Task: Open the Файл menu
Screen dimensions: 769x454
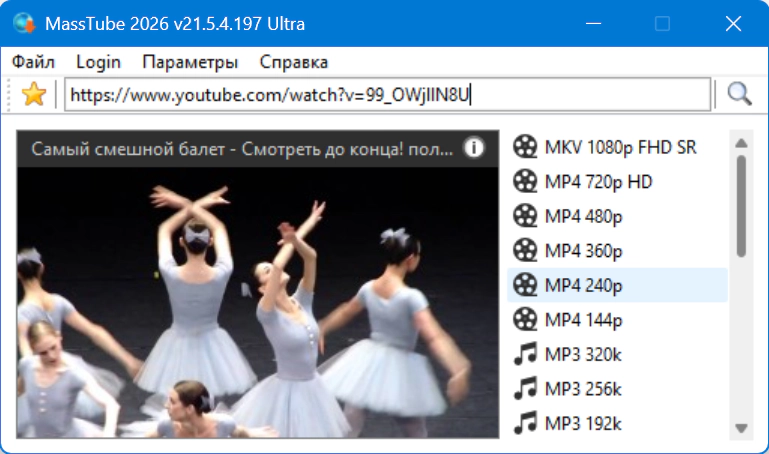Action: click(x=33, y=62)
